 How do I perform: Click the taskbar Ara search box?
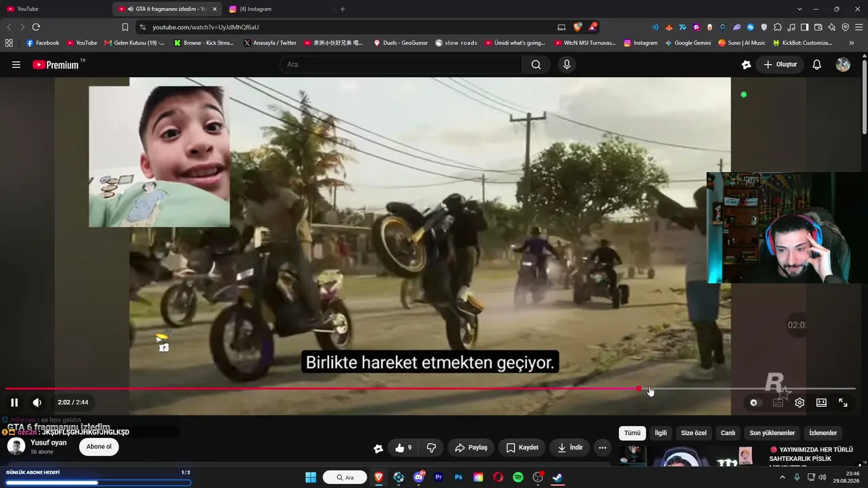click(x=345, y=477)
